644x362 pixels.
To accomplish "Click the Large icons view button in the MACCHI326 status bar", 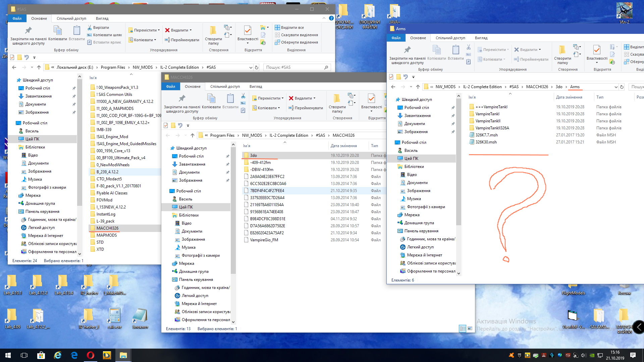I will 470,328.
